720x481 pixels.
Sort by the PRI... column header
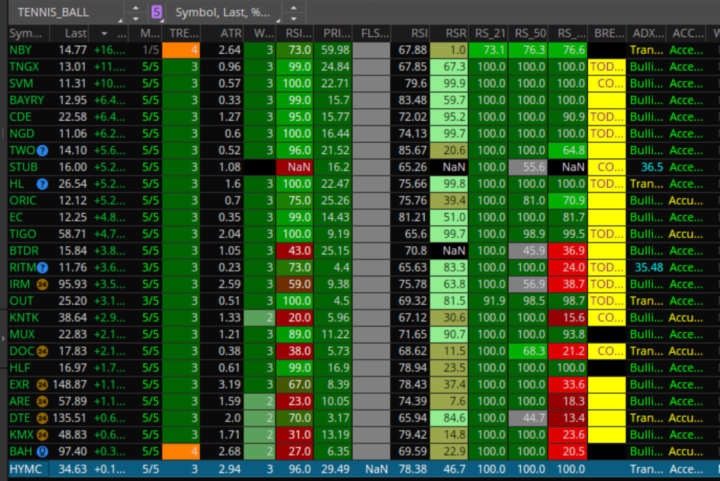pos(333,34)
